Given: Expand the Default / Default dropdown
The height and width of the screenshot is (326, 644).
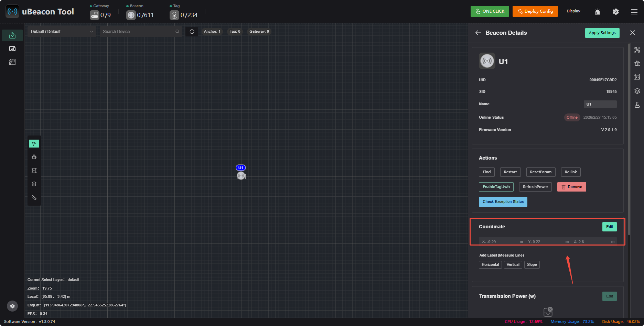Looking at the screenshot, I should [x=62, y=32].
